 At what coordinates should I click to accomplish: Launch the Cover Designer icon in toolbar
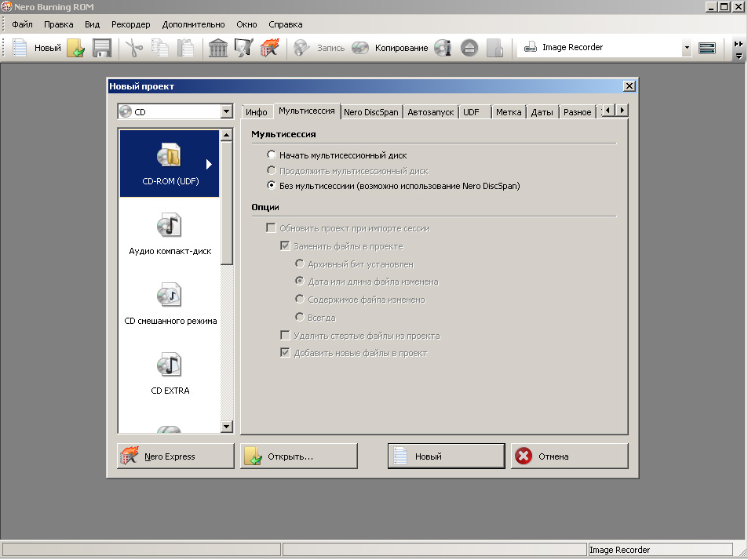pos(244,48)
